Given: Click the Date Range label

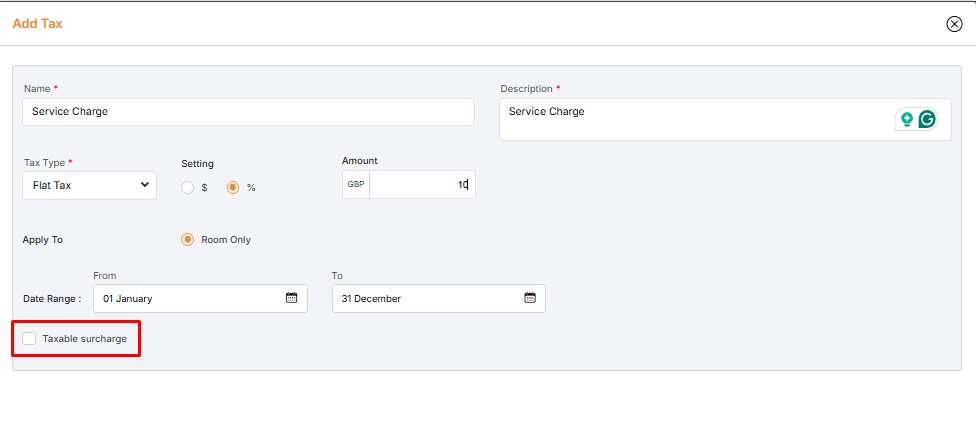Looking at the screenshot, I should tap(52, 298).
